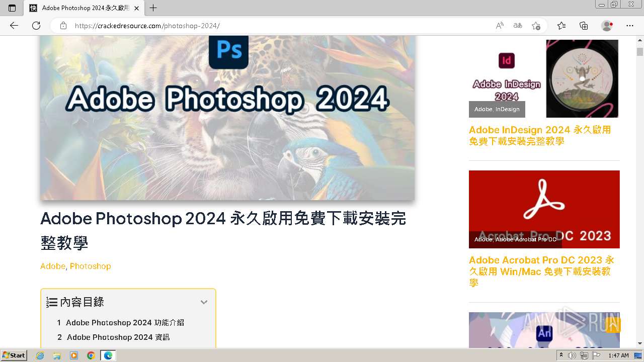
Task: Click the article title heading text
Action: (223, 231)
